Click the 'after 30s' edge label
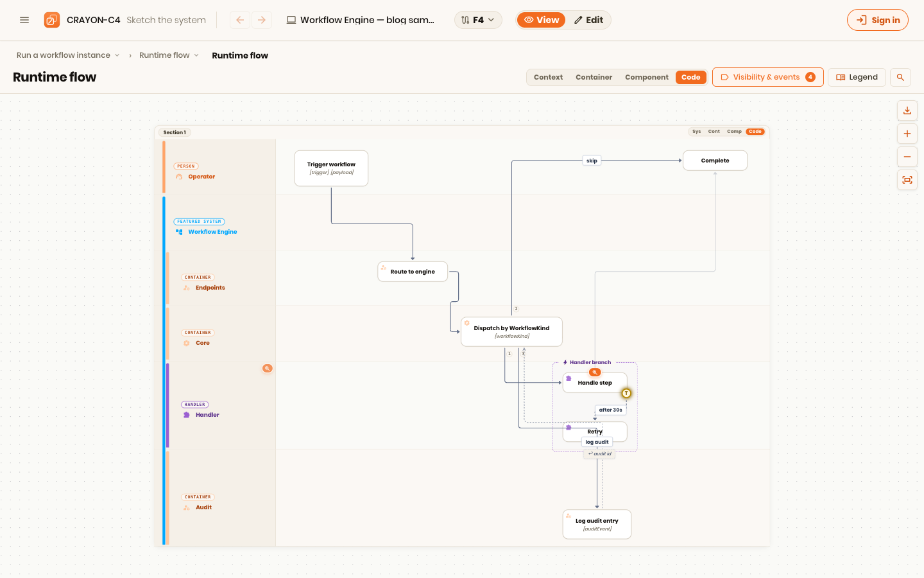Screen dimensions: 924x578 [x=610, y=410]
